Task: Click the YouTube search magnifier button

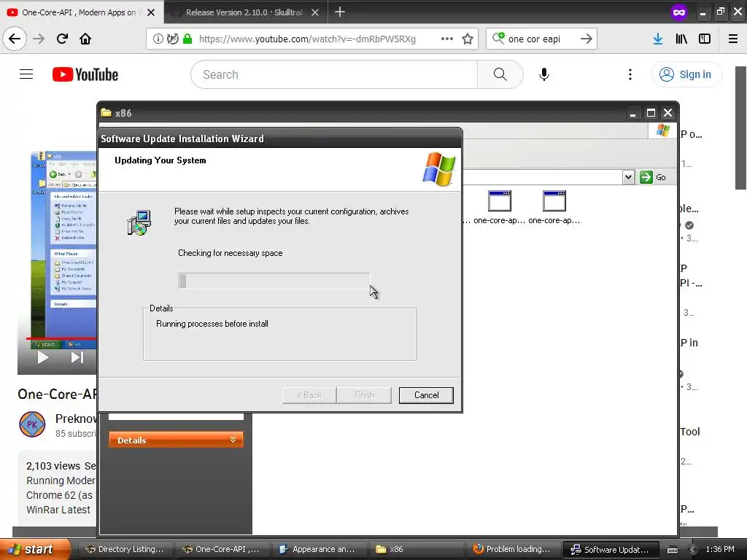Action: click(500, 74)
